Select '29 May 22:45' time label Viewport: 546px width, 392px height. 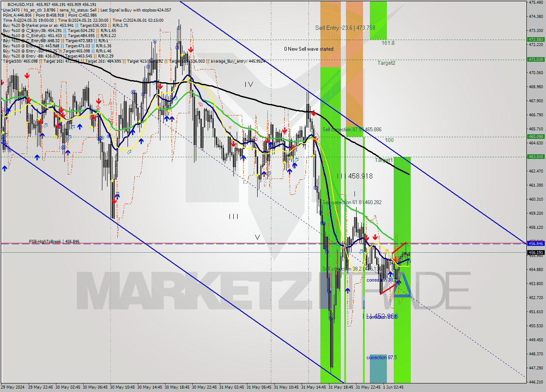coord(41,387)
